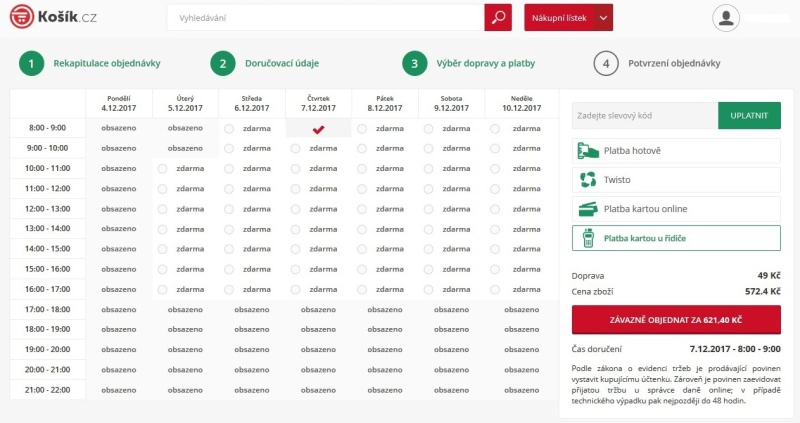
Task: Click the Twisto payment icon
Action: [x=588, y=180]
